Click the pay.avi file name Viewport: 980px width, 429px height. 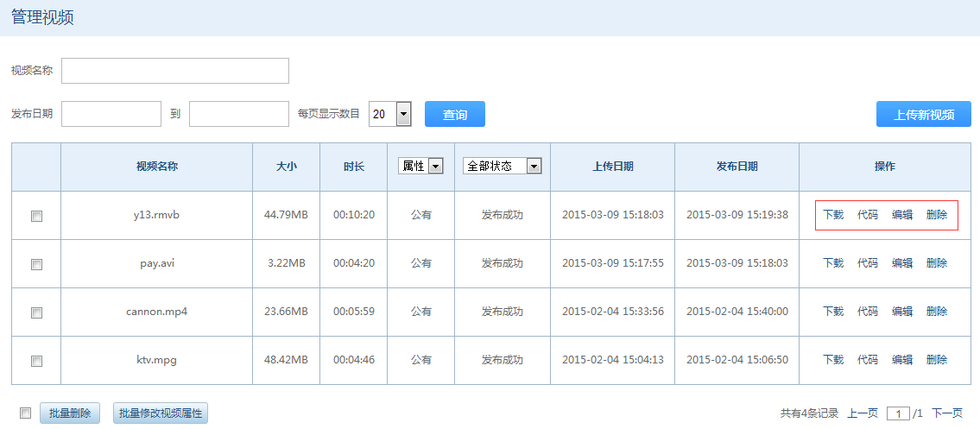click(157, 263)
